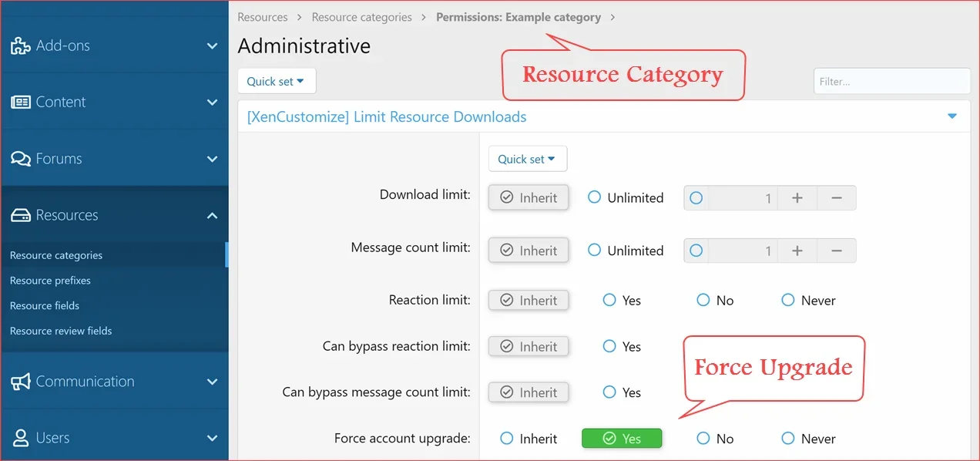The width and height of the screenshot is (980, 461).
Task: Click the Communication megaphone icon
Action: [20, 382]
